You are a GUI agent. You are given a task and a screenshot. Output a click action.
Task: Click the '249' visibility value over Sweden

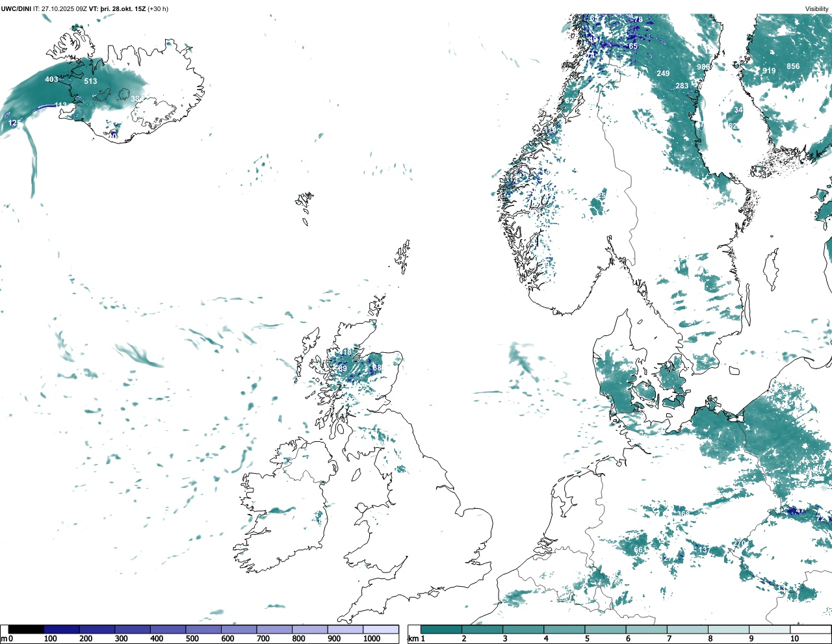click(663, 73)
